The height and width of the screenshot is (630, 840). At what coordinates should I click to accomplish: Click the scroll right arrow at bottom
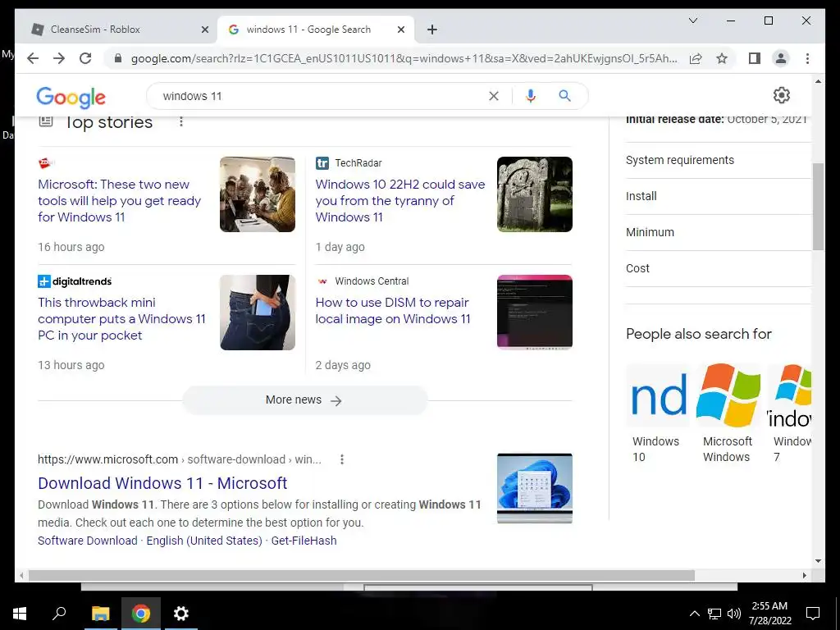804,575
